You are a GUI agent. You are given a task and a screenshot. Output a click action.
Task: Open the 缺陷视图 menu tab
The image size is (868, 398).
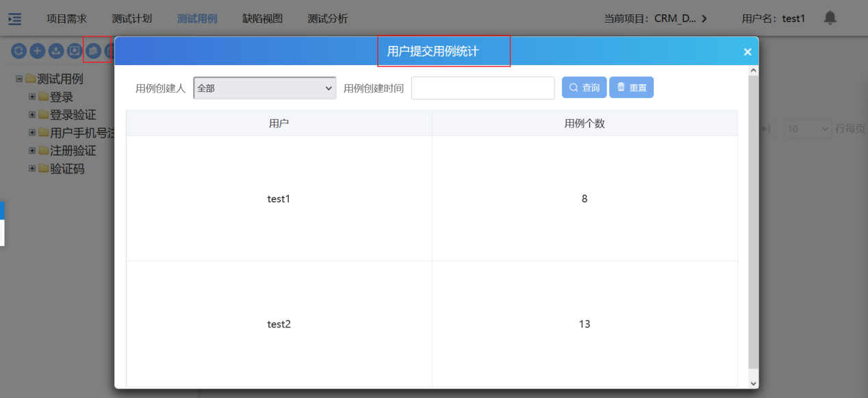262,18
